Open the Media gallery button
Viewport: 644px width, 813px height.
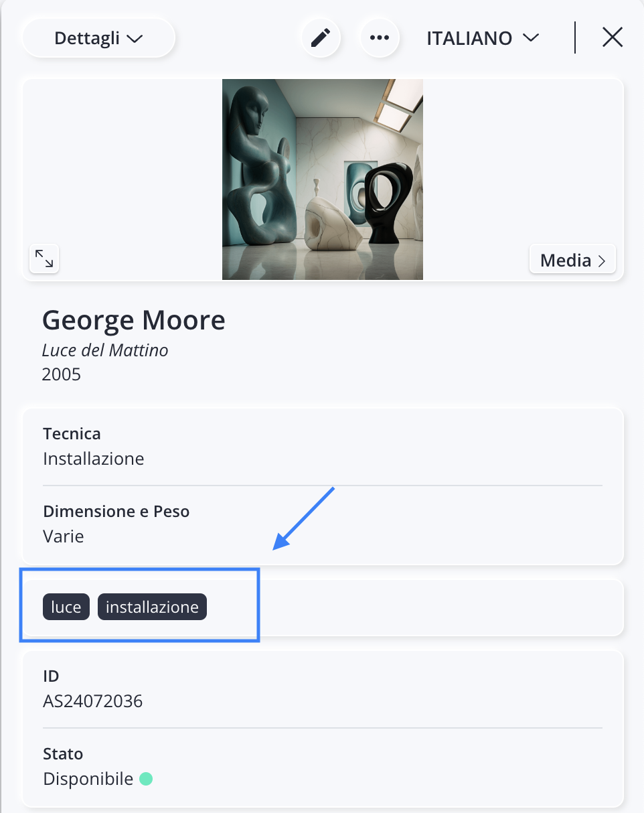(572, 260)
